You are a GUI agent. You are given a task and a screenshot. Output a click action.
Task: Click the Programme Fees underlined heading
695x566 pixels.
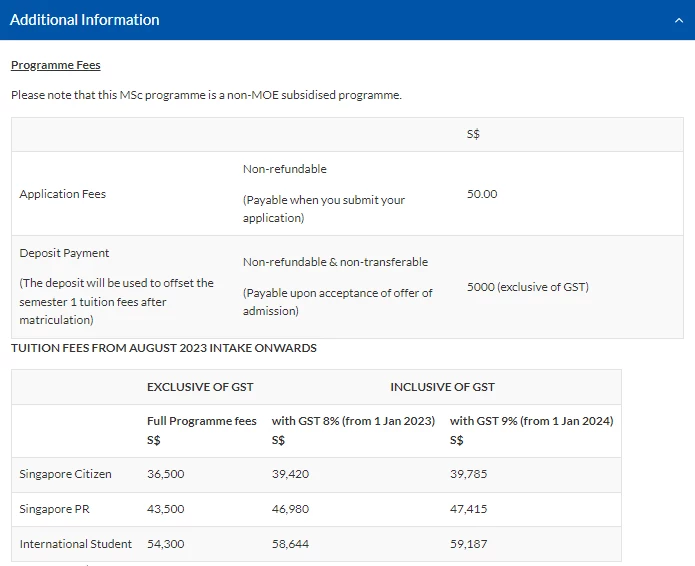[56, 65]
